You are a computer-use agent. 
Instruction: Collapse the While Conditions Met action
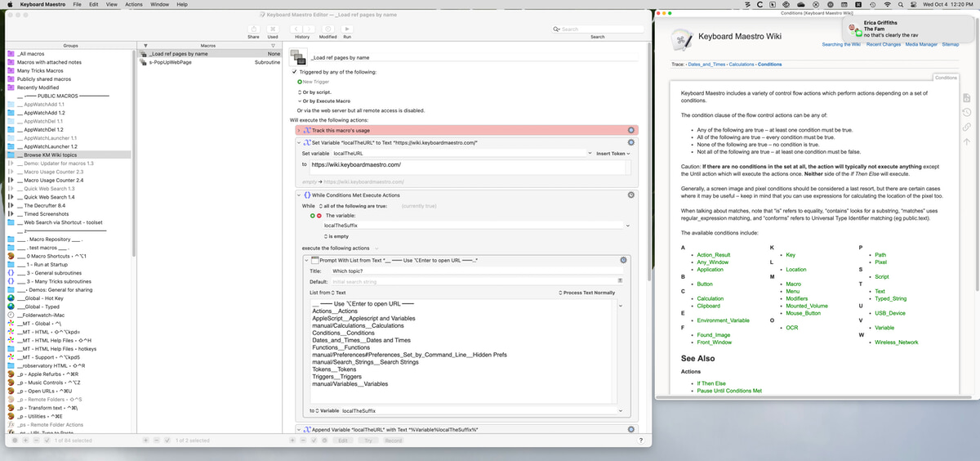(299, 195)
